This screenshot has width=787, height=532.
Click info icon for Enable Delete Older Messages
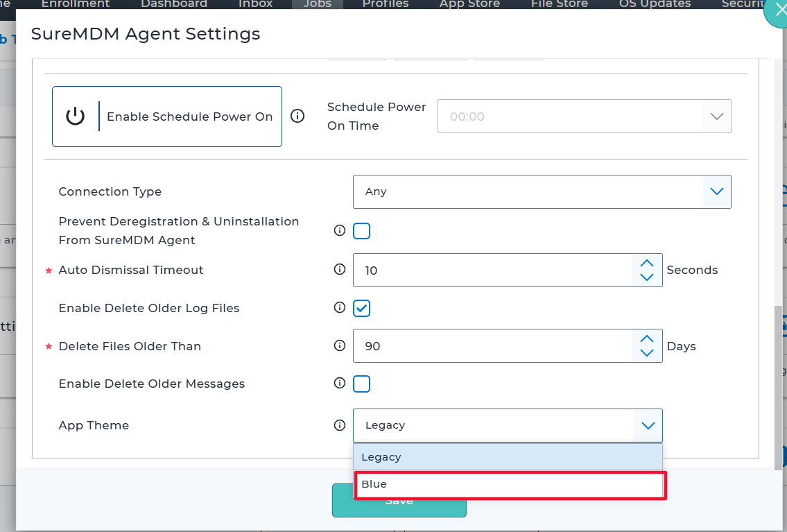[x=340, y=384]
